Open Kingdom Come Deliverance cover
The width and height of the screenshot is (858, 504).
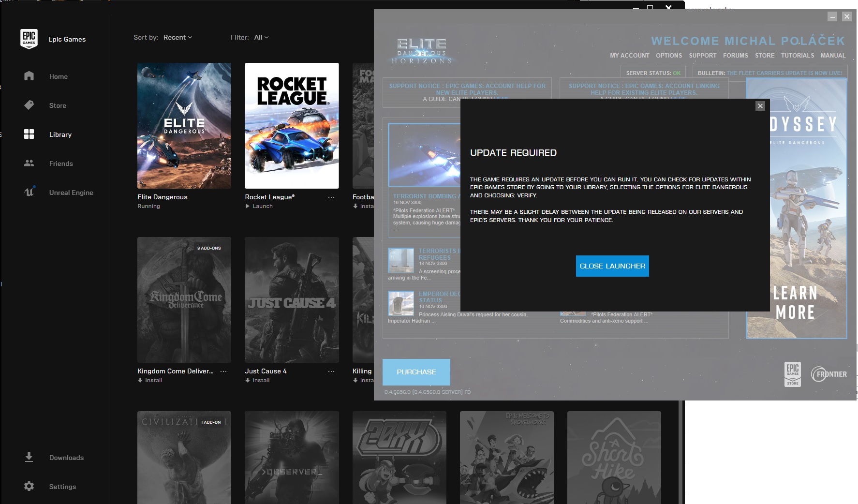pos(184,300)
